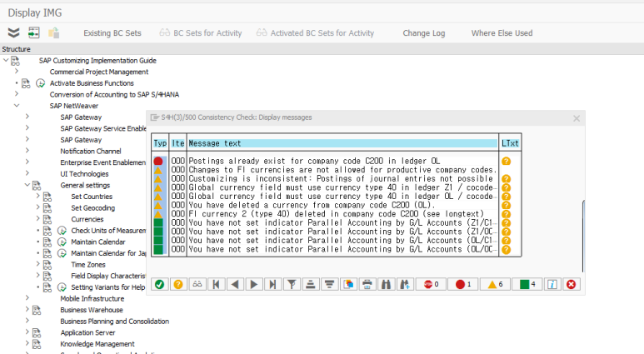Click the Message text column header
Image resolution: width=644 pixels, height=354 pixels.
tap(342, 143)
